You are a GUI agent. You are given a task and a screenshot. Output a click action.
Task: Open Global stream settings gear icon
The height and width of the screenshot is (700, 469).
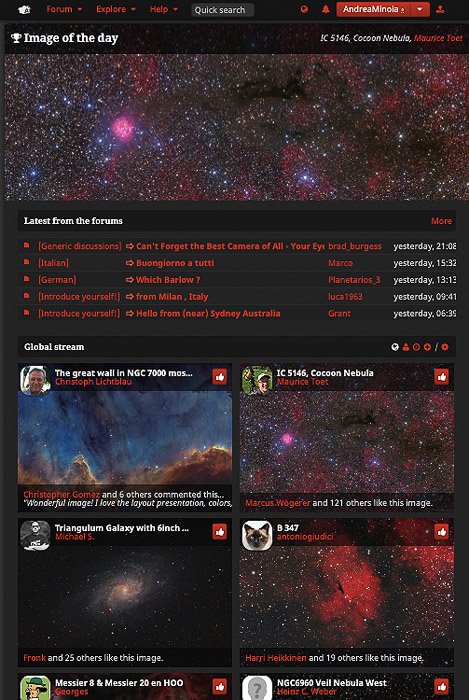point(445,347)
